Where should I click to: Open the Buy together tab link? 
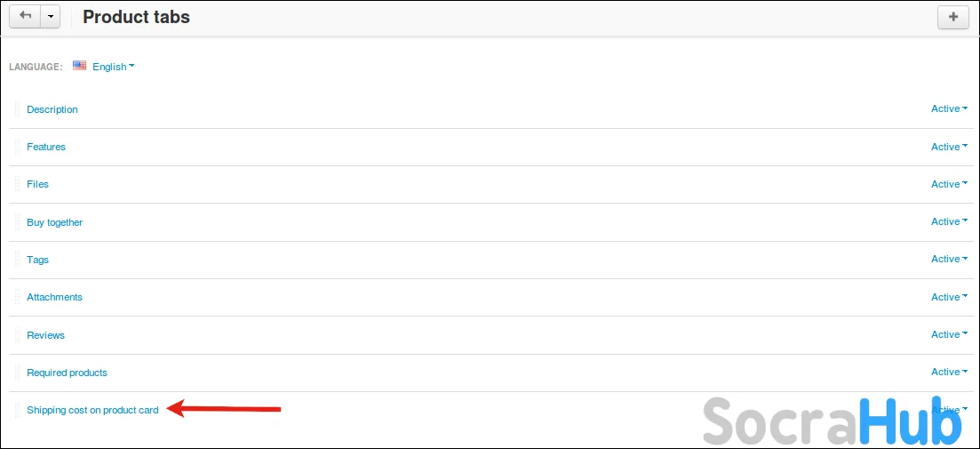[54, 222]
